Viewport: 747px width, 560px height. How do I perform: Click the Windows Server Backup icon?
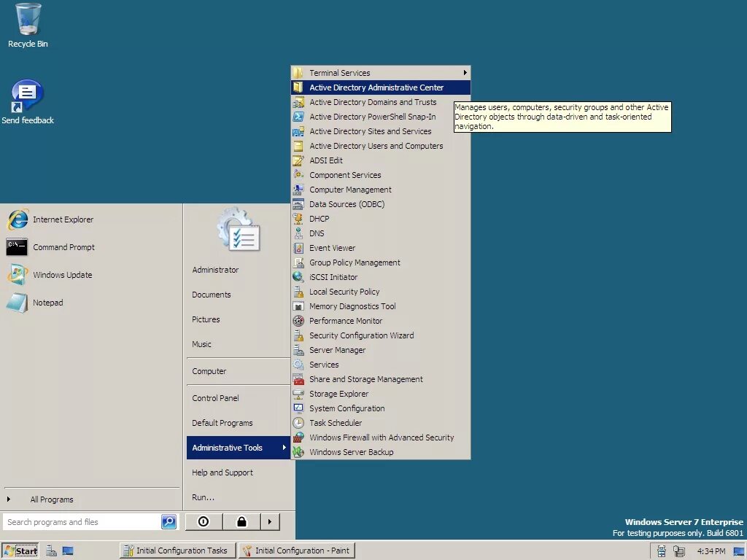(298, 452)
